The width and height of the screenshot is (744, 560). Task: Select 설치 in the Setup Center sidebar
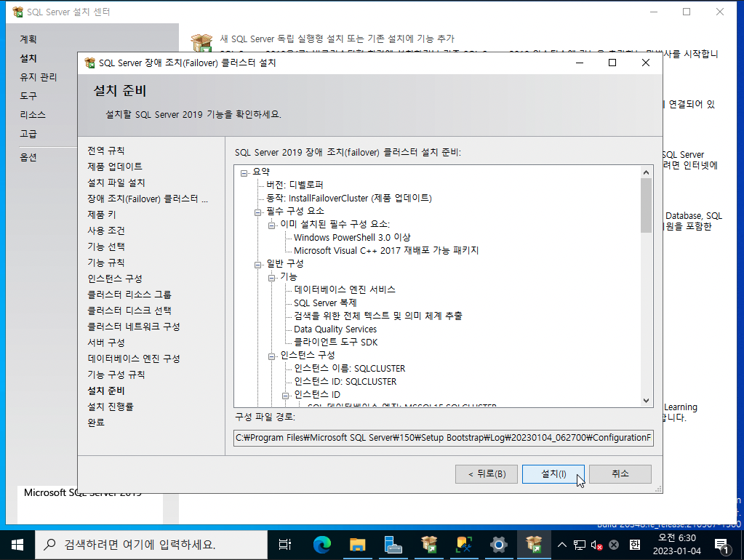point(28,58)
